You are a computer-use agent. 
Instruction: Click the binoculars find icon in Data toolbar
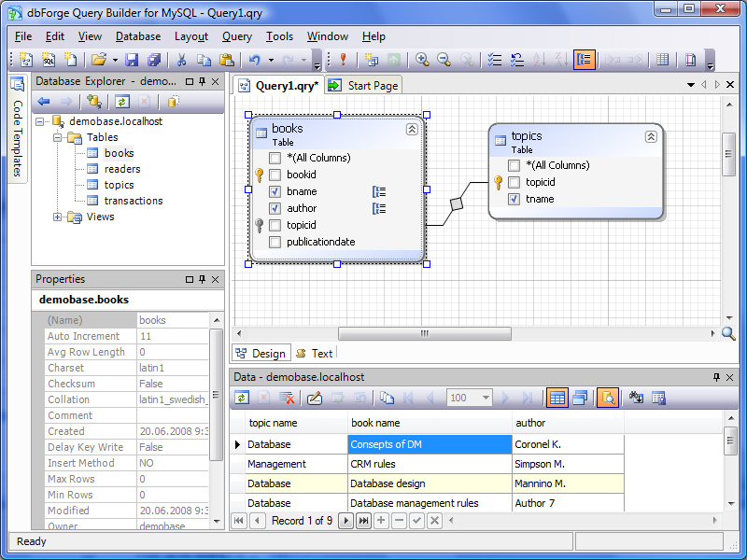point(636,398)
